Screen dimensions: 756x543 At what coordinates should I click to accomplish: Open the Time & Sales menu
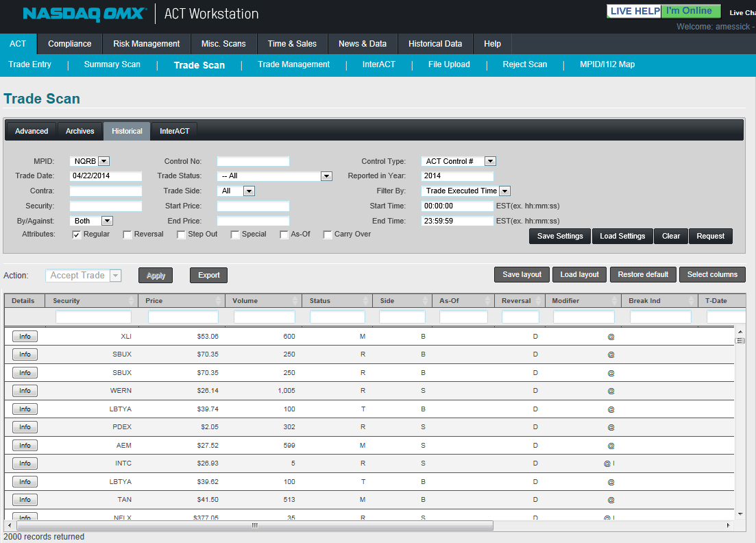coord(292,44)
